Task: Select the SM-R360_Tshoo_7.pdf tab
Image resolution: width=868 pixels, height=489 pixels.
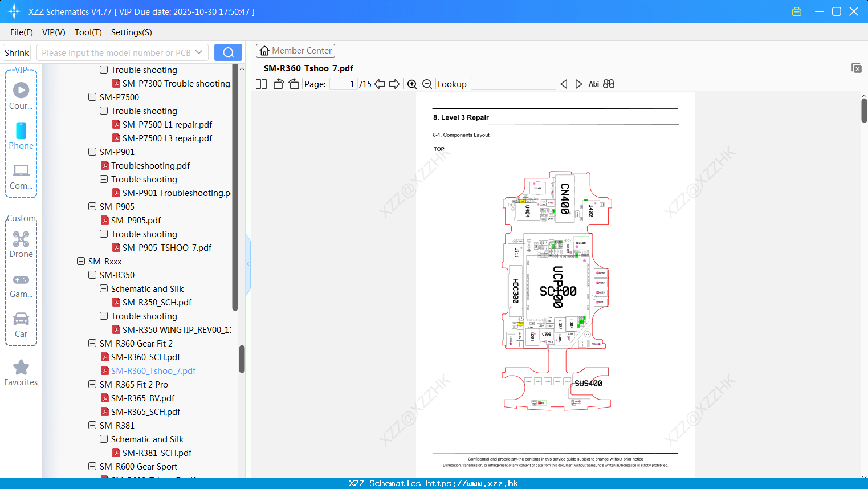Action: tap(308, 68)
